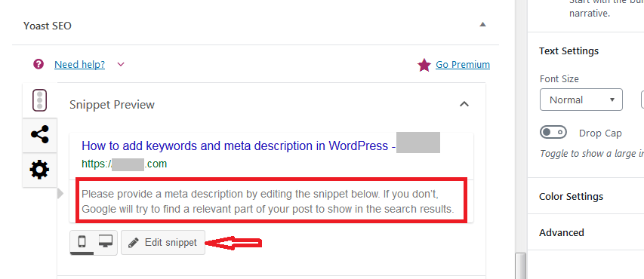The image size is (644, 279).
Task: Collapse the Yoast SEO metabox arrow
Action: (482, 25)
